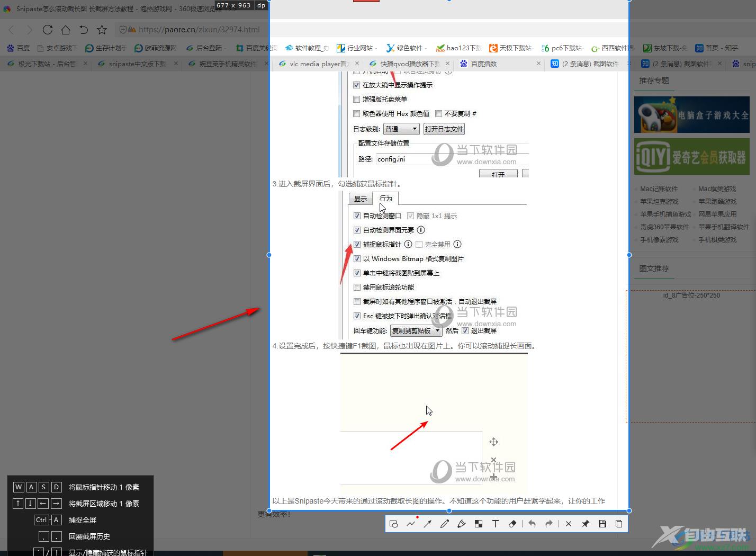Close the snipaste中文版下载 tab

(x=176, y=64)
